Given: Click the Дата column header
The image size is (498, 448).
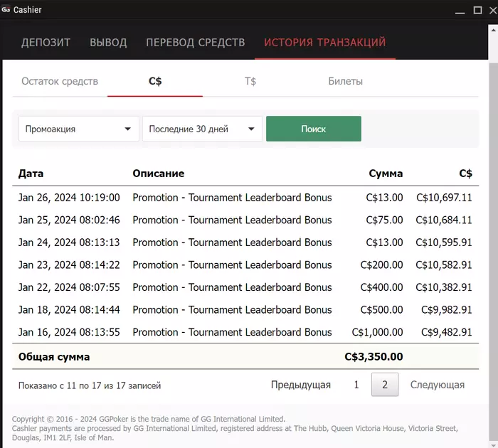Looking at the screenshot, I should pos(31,174).
